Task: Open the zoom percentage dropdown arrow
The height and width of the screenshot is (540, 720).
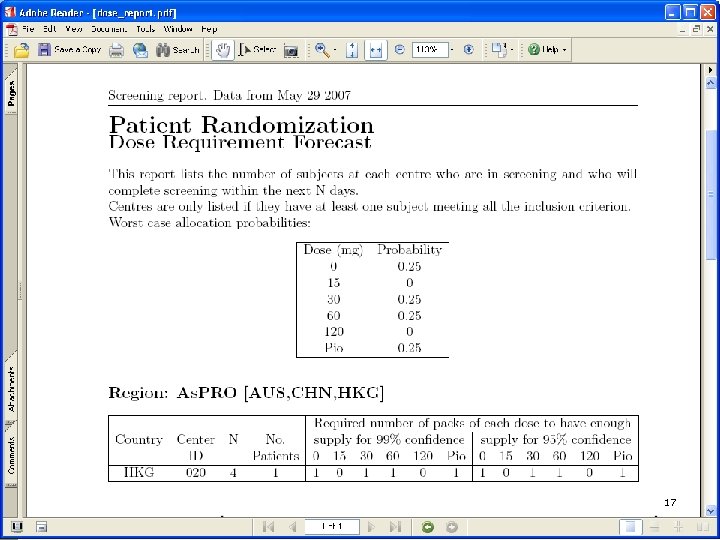Action: pos(452,50)
